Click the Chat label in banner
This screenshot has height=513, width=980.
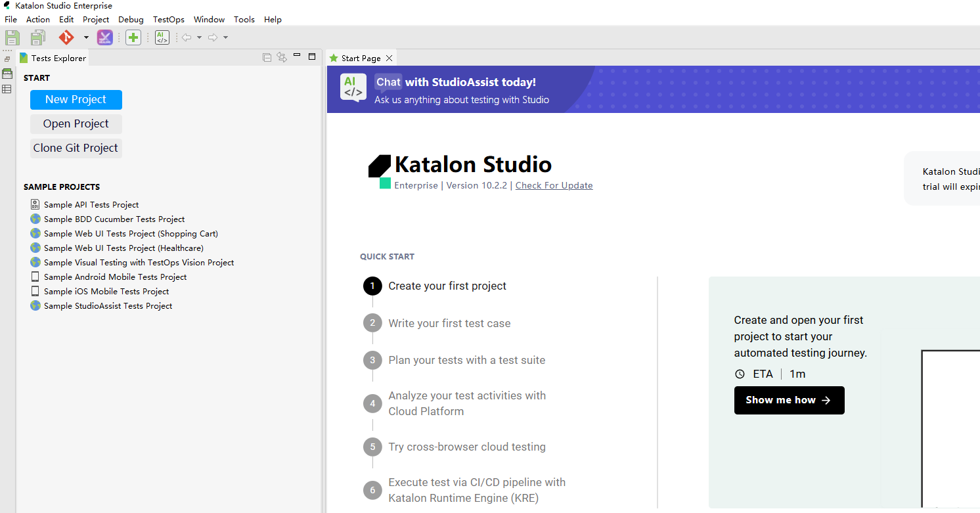pos(388,82)
